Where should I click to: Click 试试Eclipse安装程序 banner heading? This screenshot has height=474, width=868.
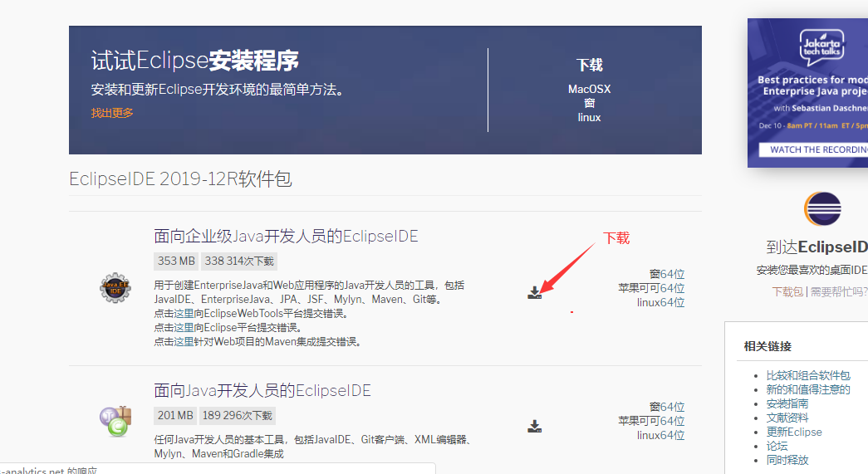[x=195, y=61]
